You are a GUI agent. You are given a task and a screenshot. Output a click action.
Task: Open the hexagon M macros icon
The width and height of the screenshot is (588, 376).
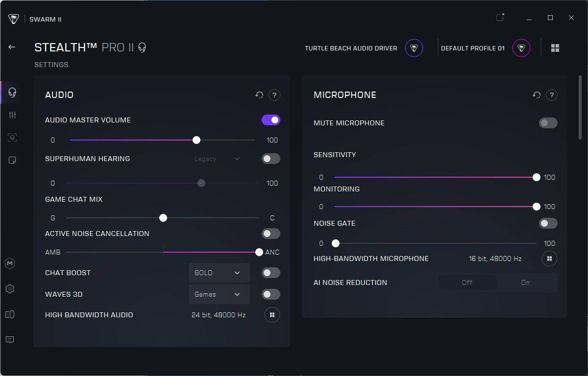(x=10, y=263)
